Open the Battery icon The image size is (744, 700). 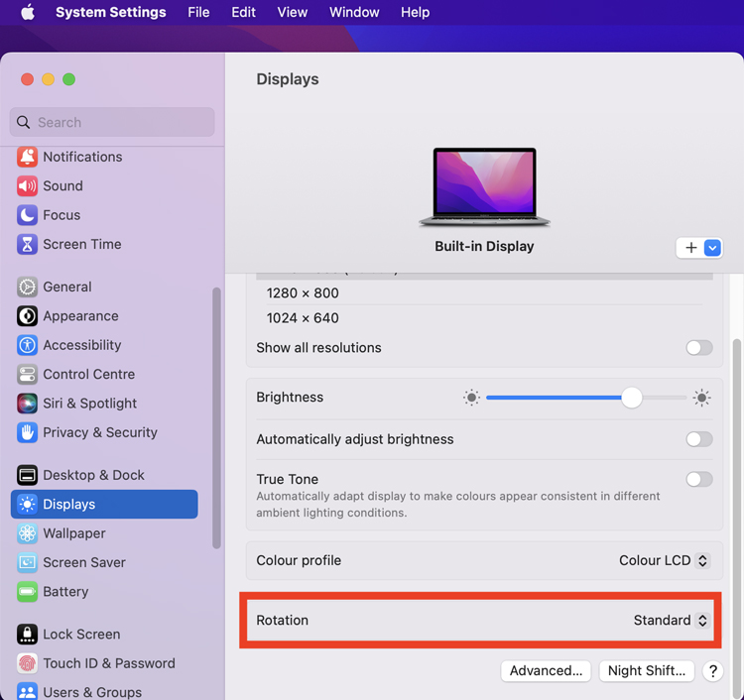(27, 591)
